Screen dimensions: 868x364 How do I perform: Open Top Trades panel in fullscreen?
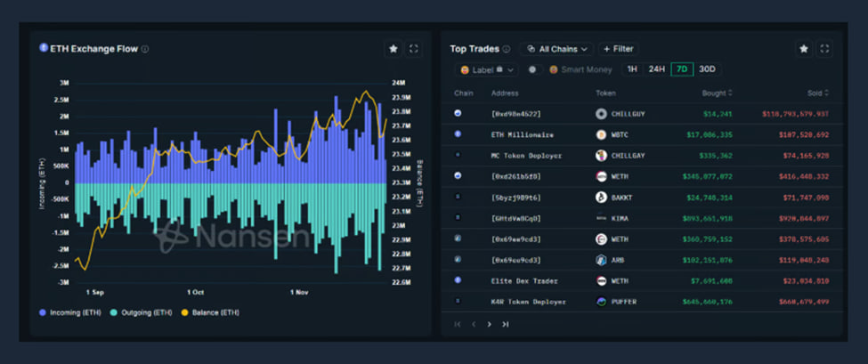click(824, 49)
